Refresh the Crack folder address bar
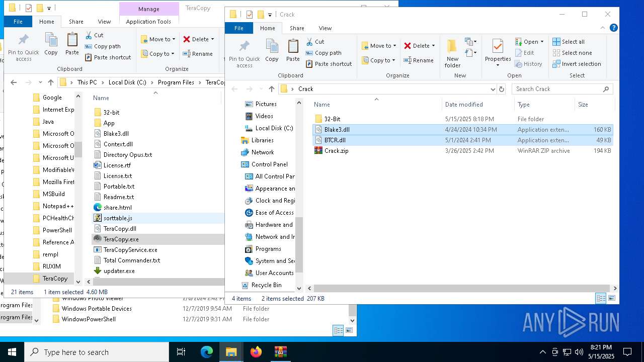The height and width of the screenshot is (362, 644). (x=501, y=89)
